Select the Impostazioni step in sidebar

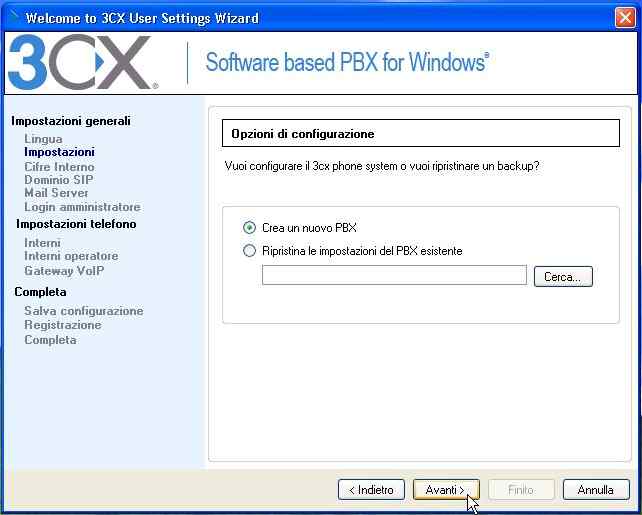point(59,152)
